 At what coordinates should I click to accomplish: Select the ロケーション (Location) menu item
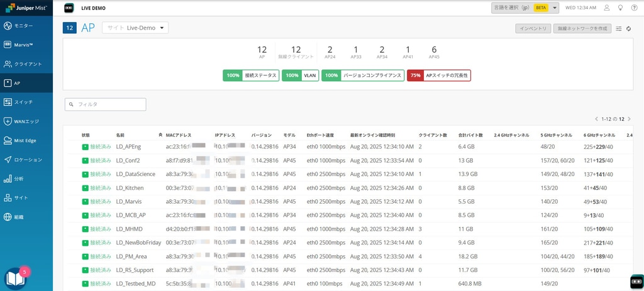tap(26, 160)
